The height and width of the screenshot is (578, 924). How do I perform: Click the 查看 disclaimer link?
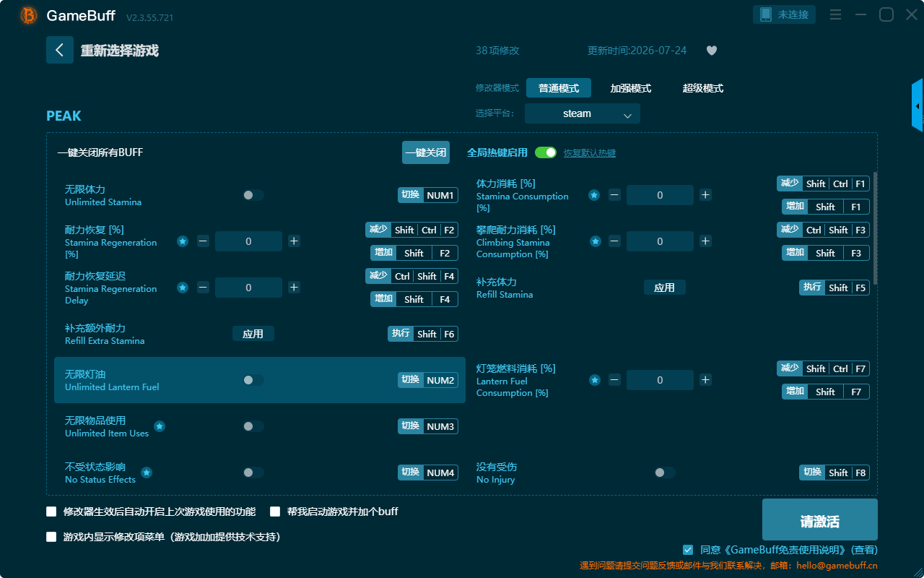(x=865, y=550)
